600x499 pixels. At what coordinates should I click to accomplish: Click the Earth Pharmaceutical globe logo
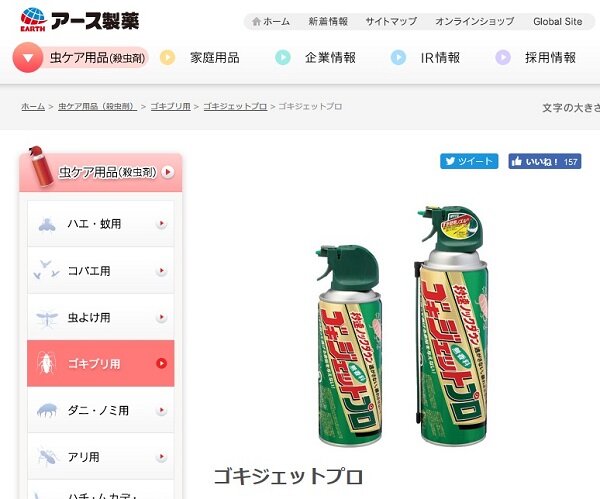click(x=33, y=19)
